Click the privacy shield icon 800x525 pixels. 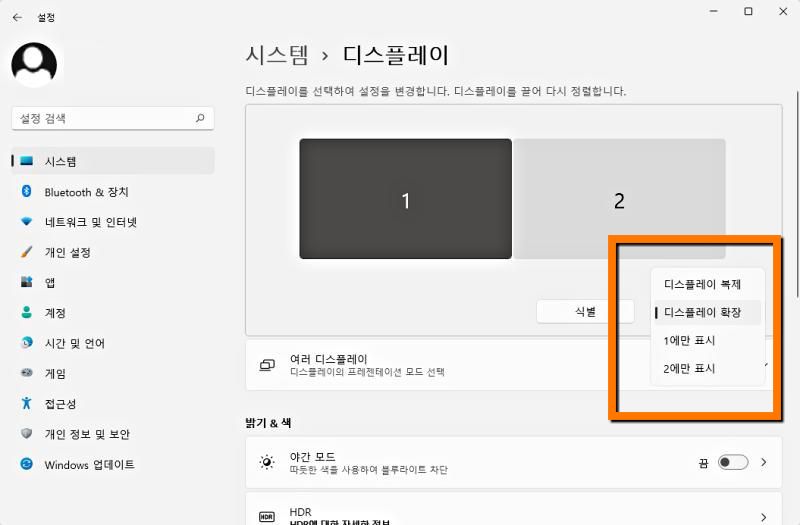(27, 434)
